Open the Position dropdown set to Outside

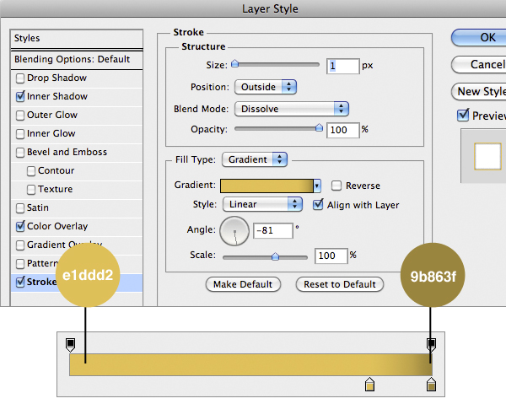tap(266, 87)
